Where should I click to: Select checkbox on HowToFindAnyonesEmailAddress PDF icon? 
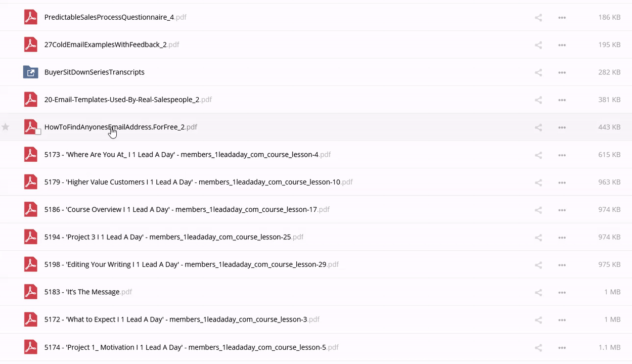point(38,132)
